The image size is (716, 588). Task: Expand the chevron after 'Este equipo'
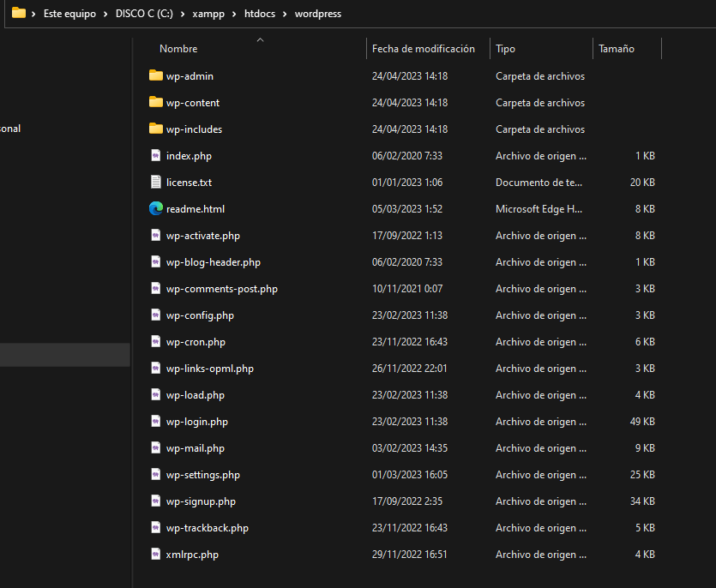click(x=106, y=15)
